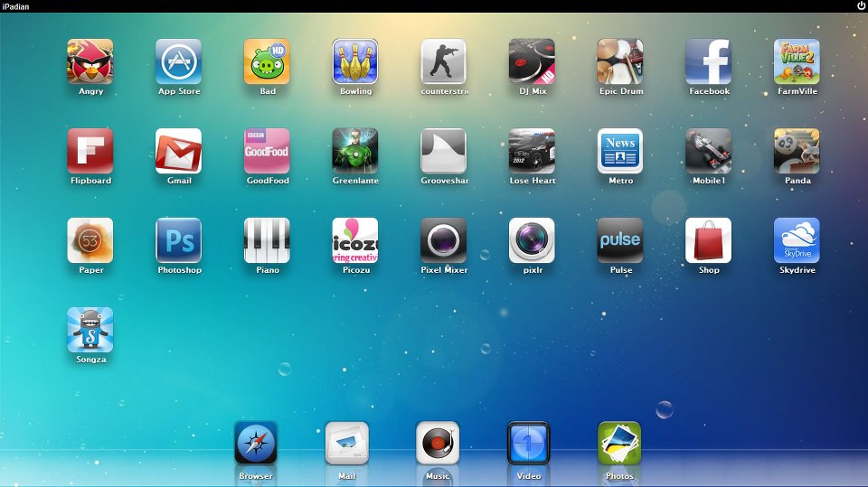Launch the App Store icon
Screen dimensions: 868x487
pos(178,61)
